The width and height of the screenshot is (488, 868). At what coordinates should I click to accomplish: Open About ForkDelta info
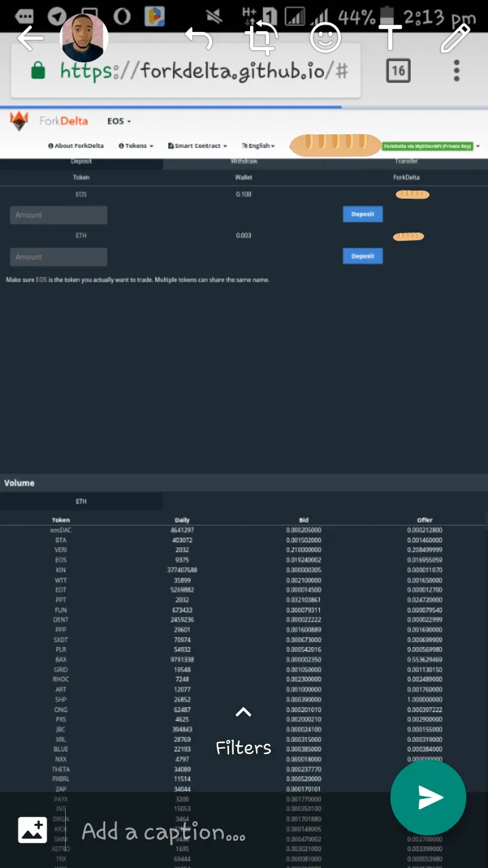[76, 146]
